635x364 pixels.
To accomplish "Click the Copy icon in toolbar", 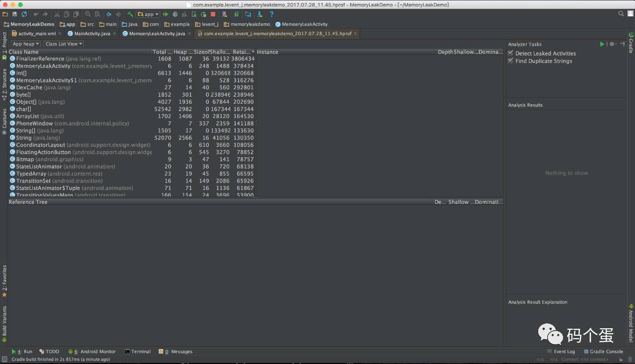I will (66, 14).
